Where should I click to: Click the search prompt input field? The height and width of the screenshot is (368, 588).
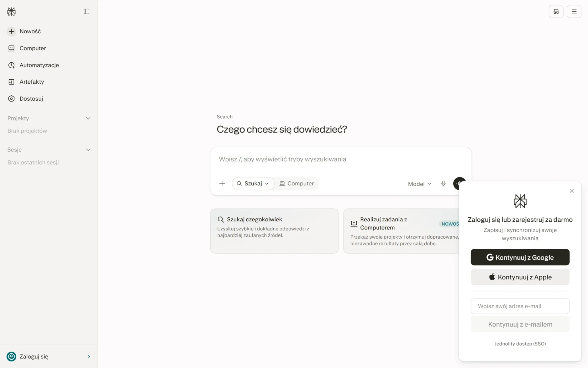[x=341, y=159]
